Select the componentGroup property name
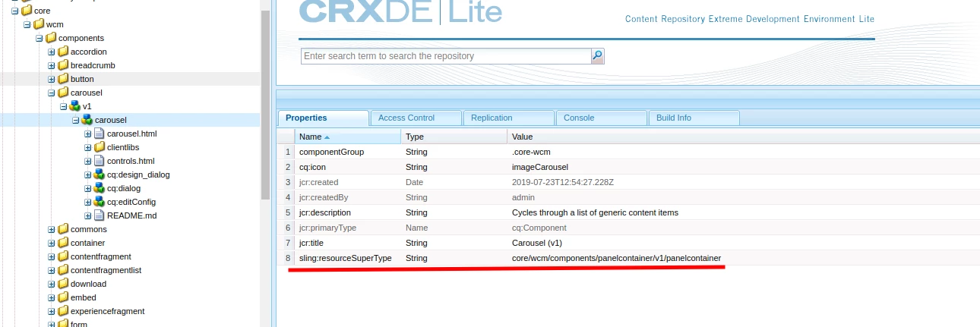This screenshot has height=327, width=980. [331, 152]
